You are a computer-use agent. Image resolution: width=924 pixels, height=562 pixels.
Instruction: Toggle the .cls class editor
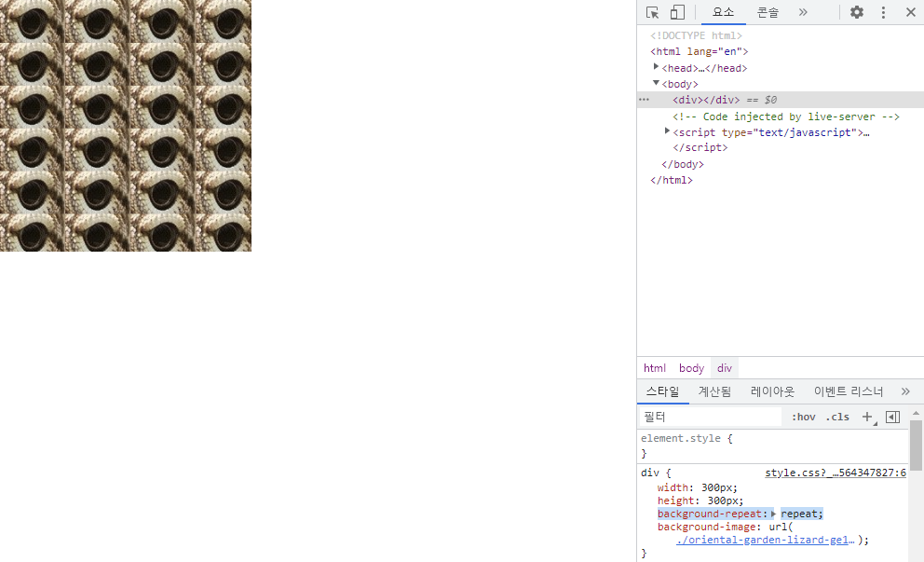(837, 417)
